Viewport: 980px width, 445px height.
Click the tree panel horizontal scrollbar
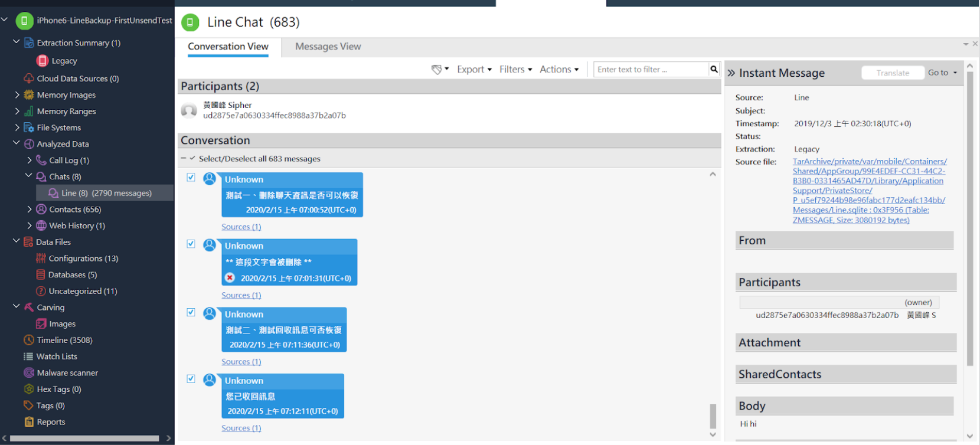pos(84,439)
